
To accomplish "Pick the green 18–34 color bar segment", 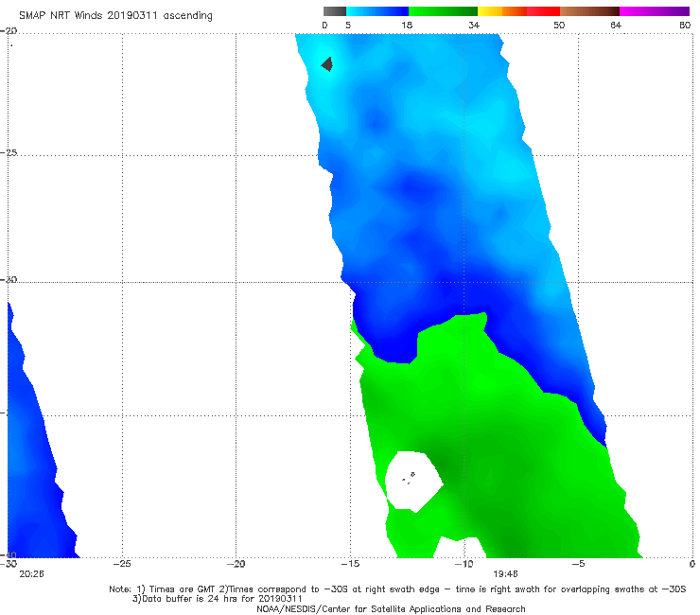I will (444, 11).
